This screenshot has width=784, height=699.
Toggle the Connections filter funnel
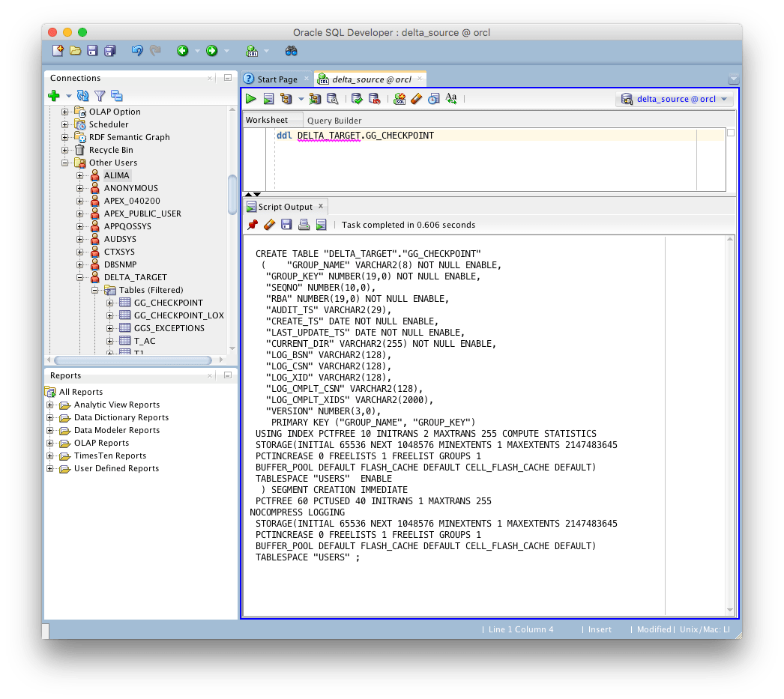click(x=99, y=96)
